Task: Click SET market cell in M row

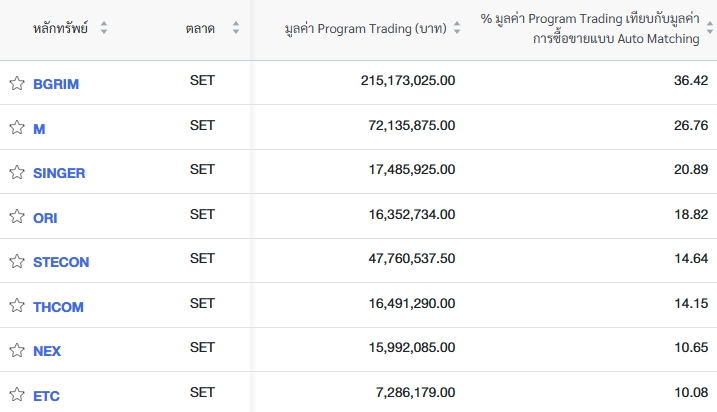Action: pos(202,125)
